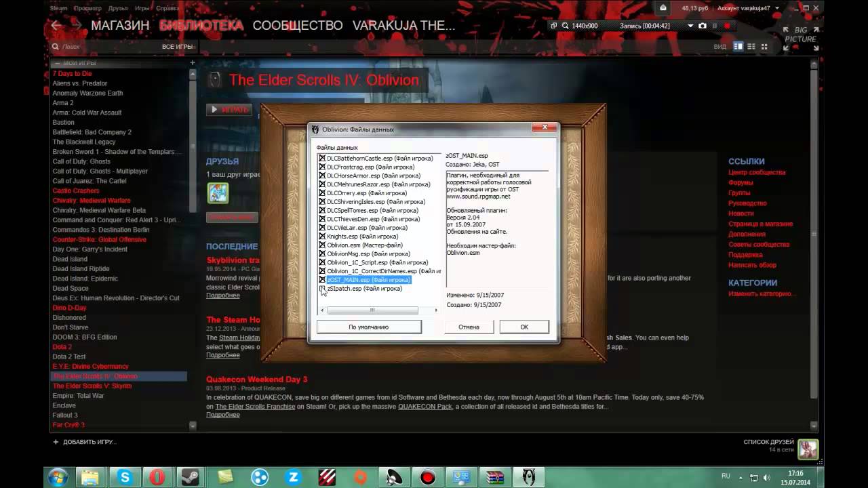This screenshot has height=488, width=868.
Task: Open the 'Игры' menu
Action: [142, 8]
